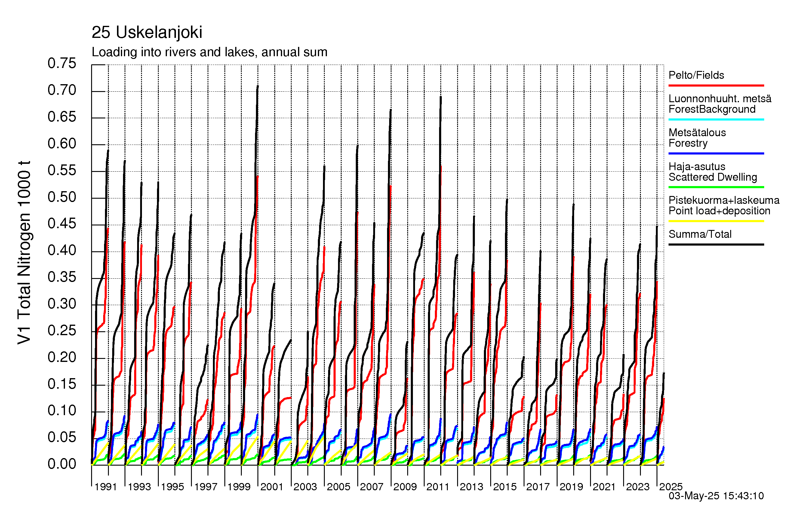Click the y-axis value 0.55
The image size is (812, 511).
click(62, 170)
